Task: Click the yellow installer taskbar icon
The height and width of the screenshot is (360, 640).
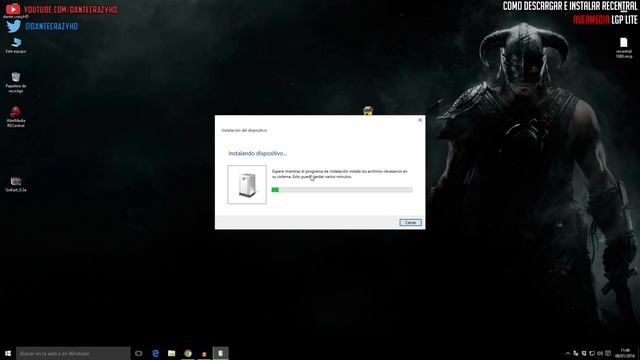Action: click(204, 353)
